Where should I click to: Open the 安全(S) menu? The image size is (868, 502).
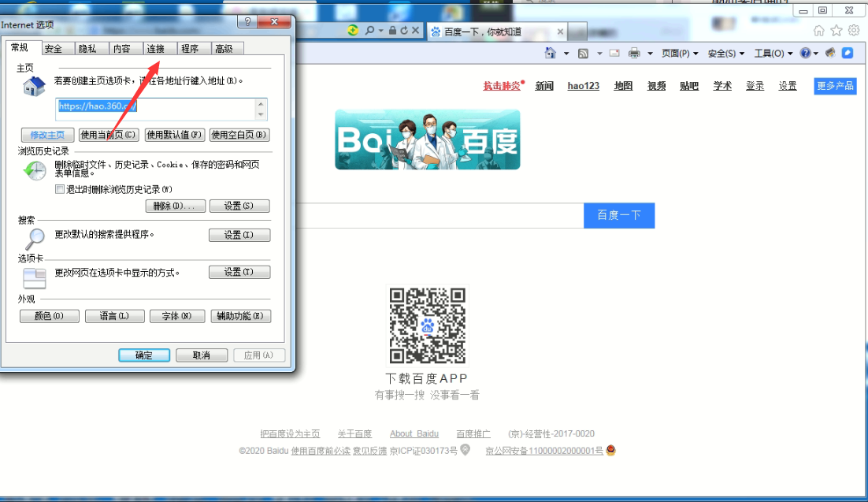pos(725,53)
